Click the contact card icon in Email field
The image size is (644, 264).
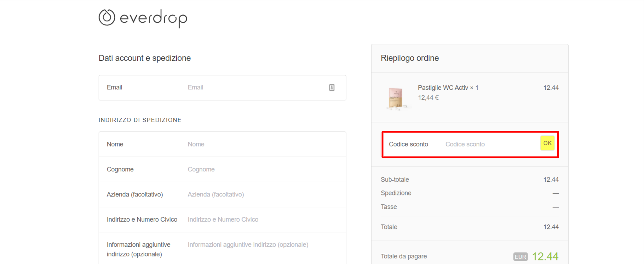332,87
